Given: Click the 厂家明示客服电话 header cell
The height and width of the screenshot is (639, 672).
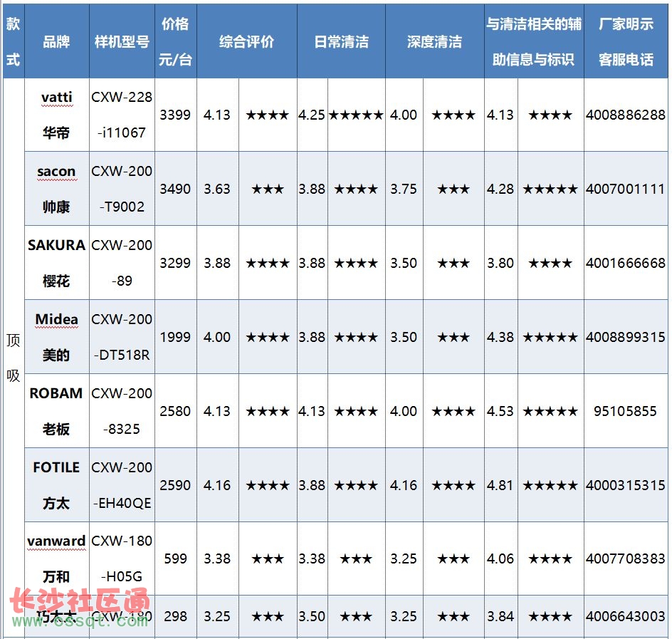Looking at the screenshot, I should click(626, 41).
